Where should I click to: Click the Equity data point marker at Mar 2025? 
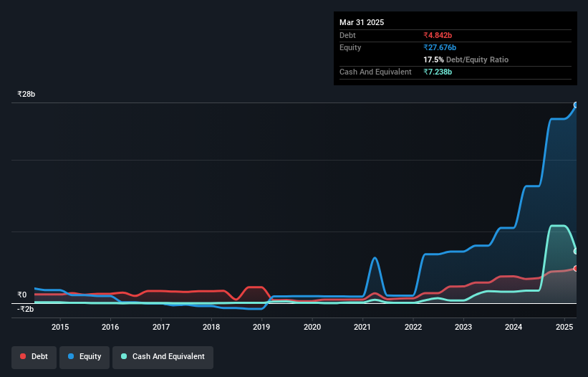pos(576,105)
